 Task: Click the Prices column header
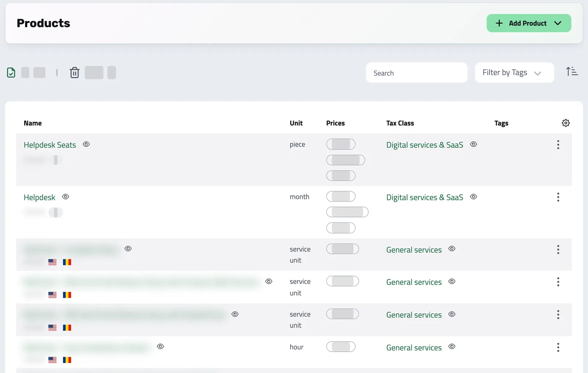pos(335,123)
